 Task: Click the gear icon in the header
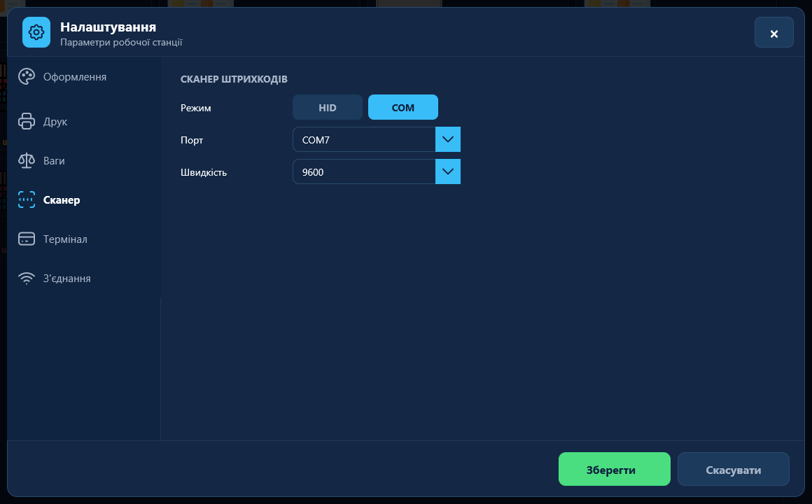(36, 32)
